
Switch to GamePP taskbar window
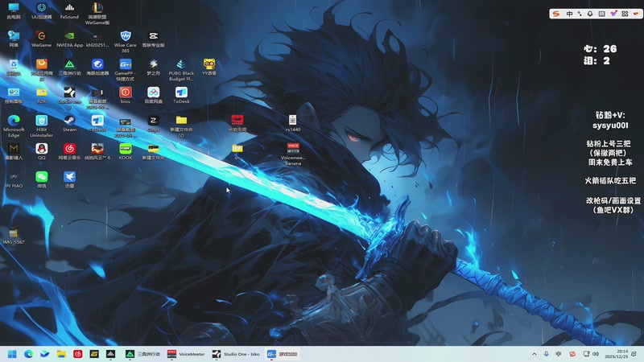283,354
